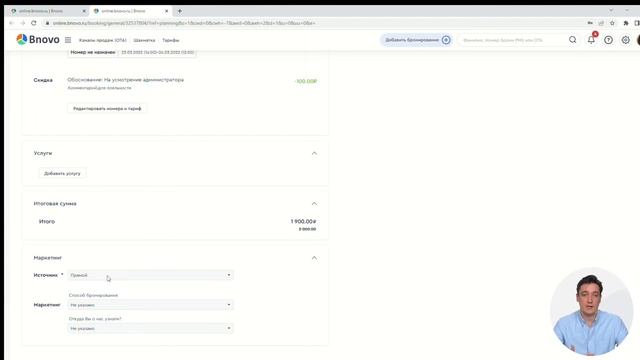Open notifications bell icon
Screen dimensions: 640x360
[591, 40]
